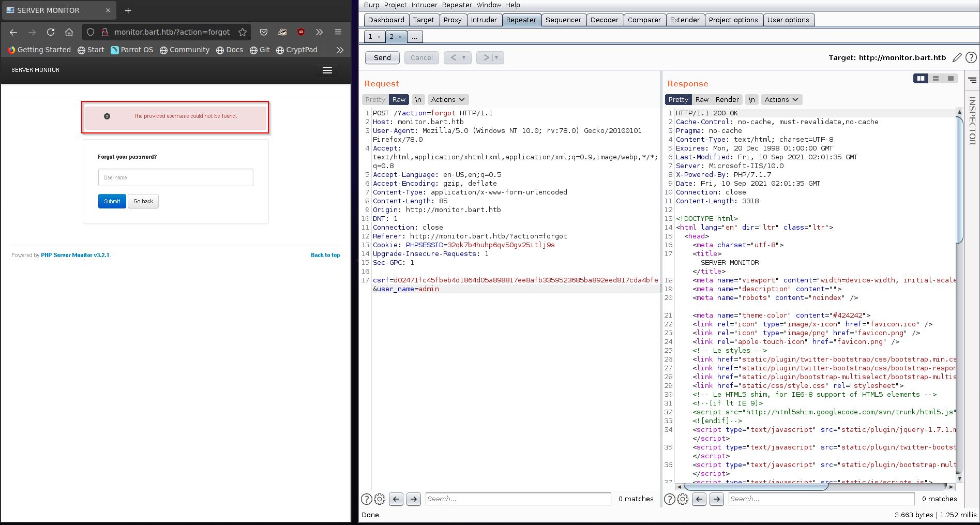
Task: Select combined tabbed layout view icon
Action: coord(951,78)
